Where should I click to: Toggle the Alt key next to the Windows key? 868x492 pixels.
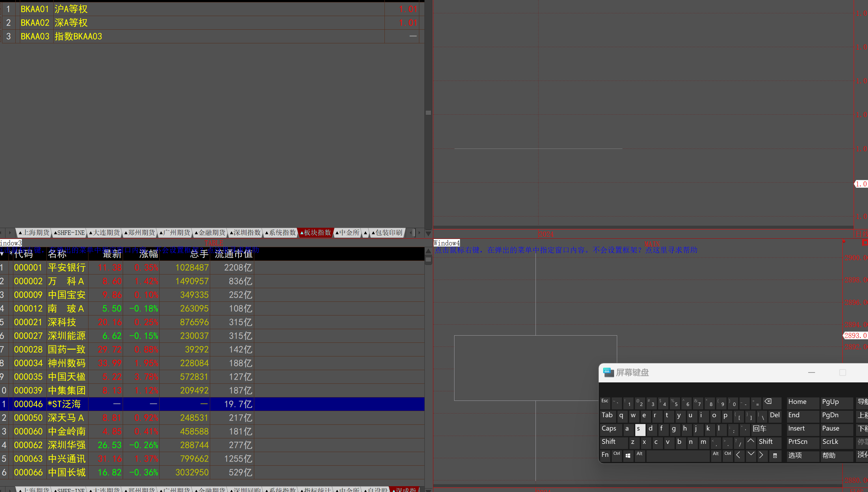pos(639,456)
